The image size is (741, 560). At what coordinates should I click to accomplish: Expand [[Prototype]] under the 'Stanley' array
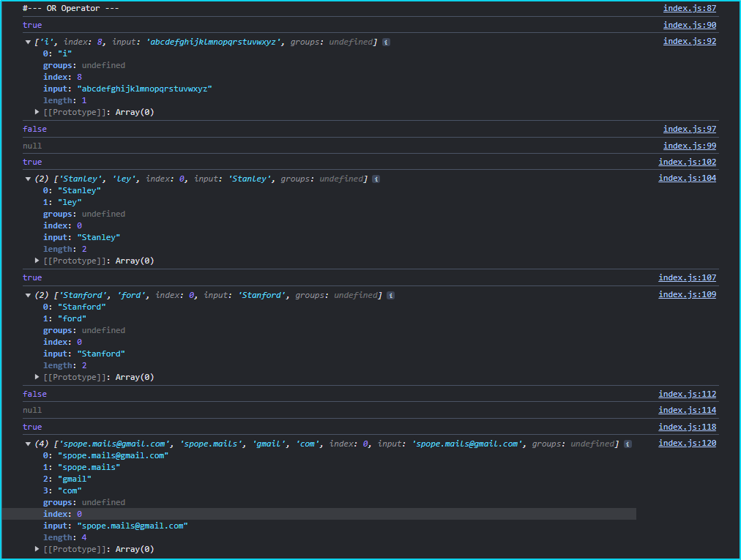coord(37,261)
